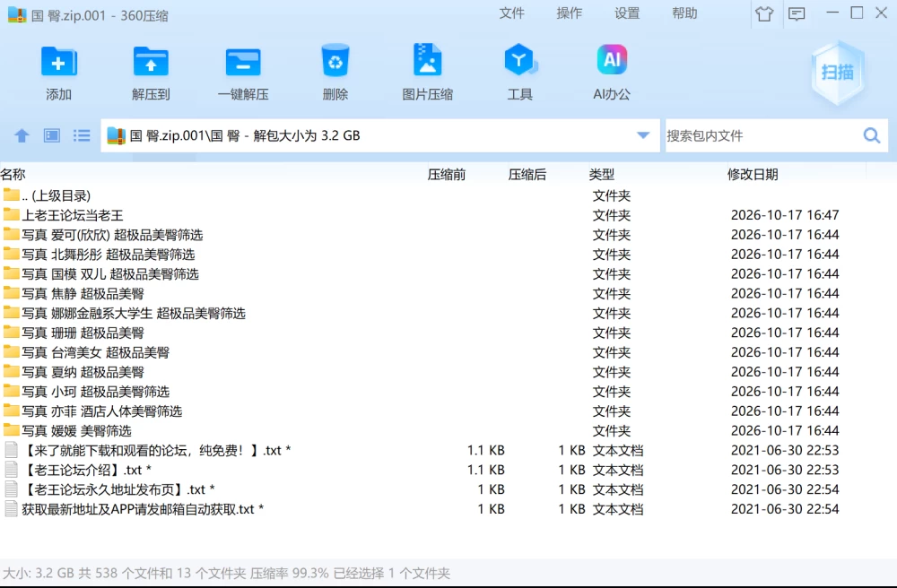Click folder icon of 上老王论坛当老王 row

(12, 214)
